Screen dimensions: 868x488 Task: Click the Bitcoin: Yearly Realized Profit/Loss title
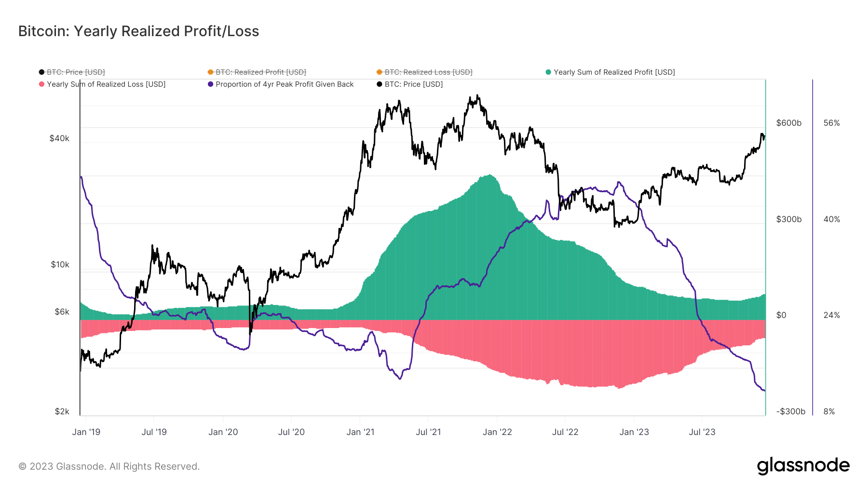coord(139,31)
